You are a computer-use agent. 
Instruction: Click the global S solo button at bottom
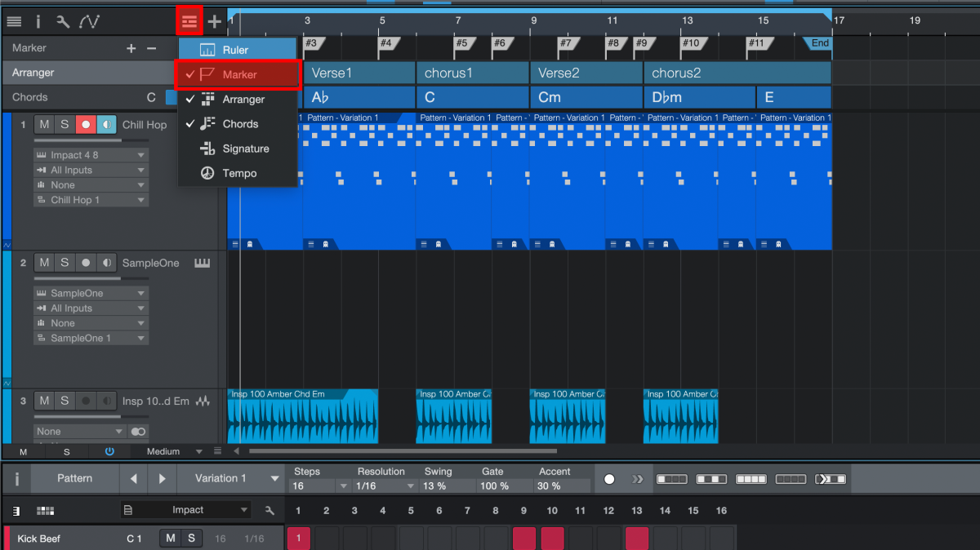coord(67,451)
